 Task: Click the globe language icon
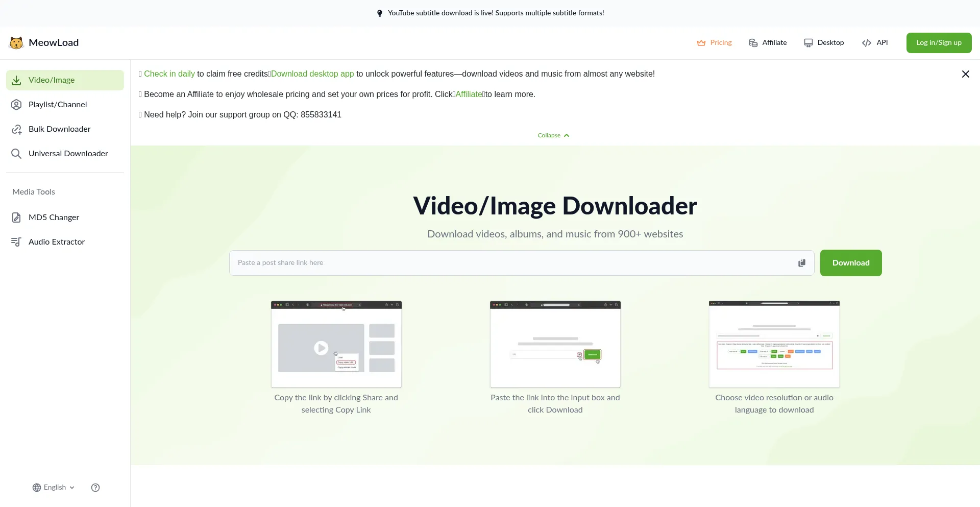[37, 488]
